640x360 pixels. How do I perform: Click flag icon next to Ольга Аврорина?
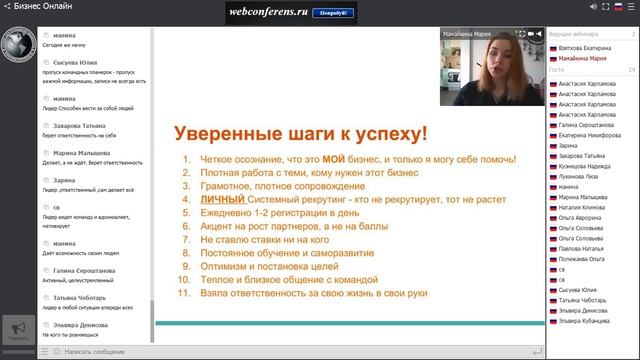point(553,218)
